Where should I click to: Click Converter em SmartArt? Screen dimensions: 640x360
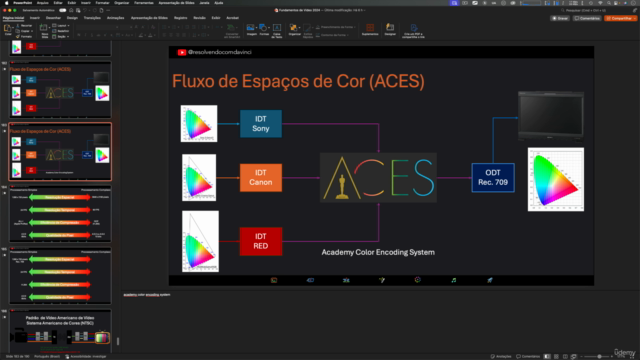pyautogui.click(x=232, y=31)
